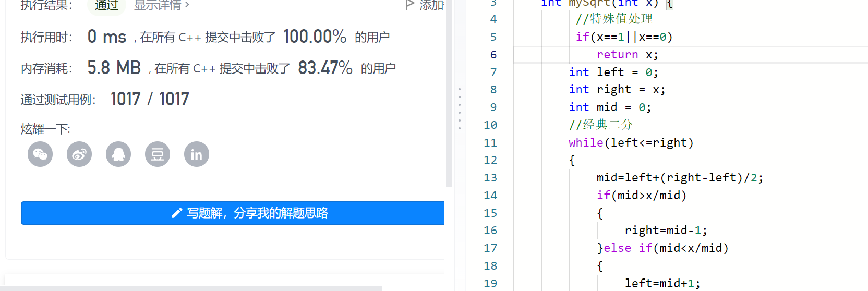868x291 pixels.
Task: Click on 'int right = x;' code line
Action: (617, 90)
